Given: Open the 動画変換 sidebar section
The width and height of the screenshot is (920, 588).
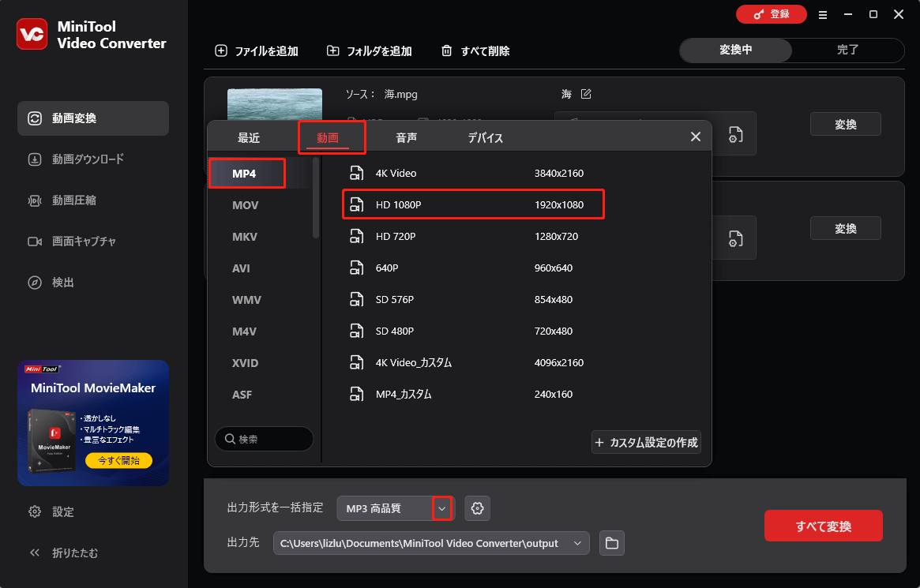Looking at the screenshot, I should [x=93, y=118].
